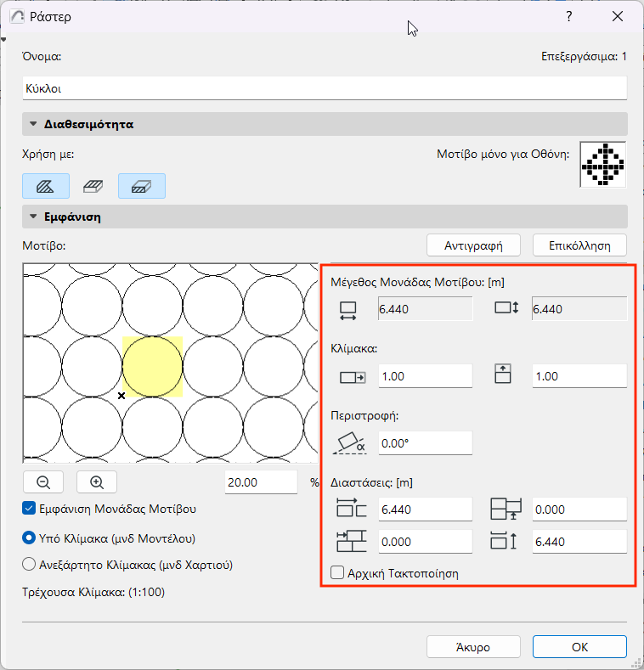
Task: Collapse the Εμφάνιση section
Action: [x=33, y=217]
